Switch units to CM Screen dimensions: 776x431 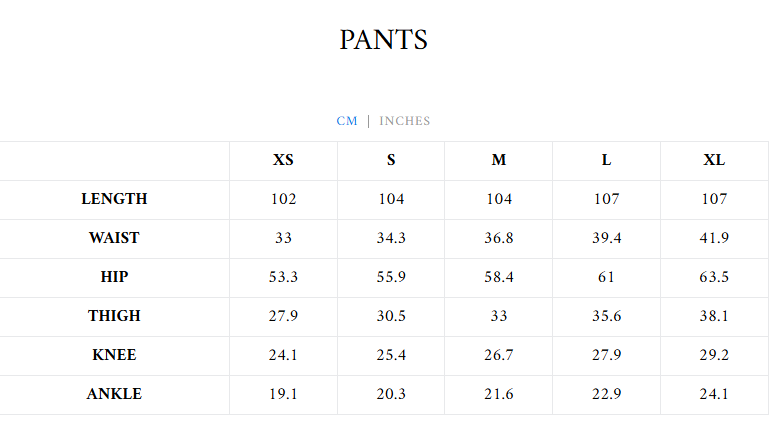347,121
